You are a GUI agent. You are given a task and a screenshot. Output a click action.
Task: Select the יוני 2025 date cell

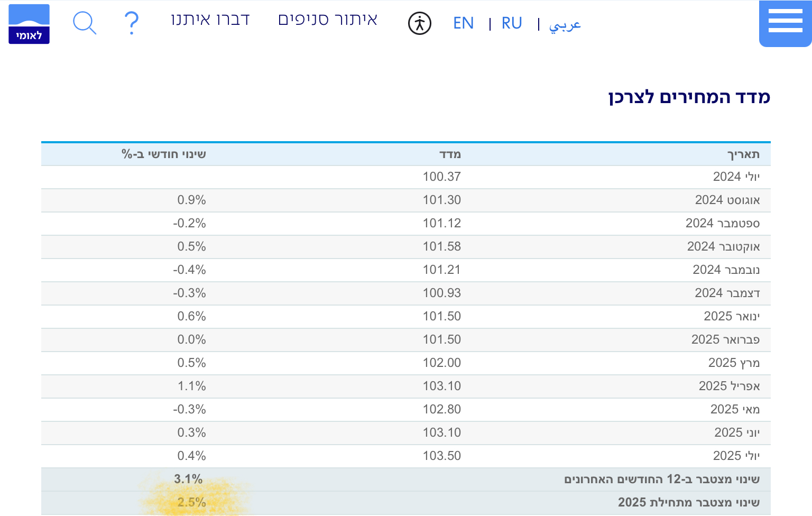tap(737, 432)
